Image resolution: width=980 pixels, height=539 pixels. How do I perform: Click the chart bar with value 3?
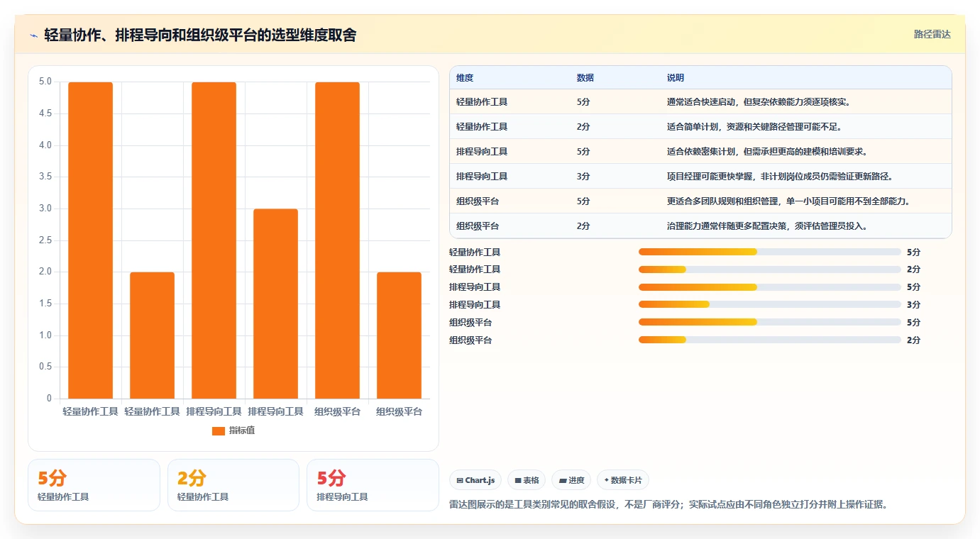click(275, 304)
